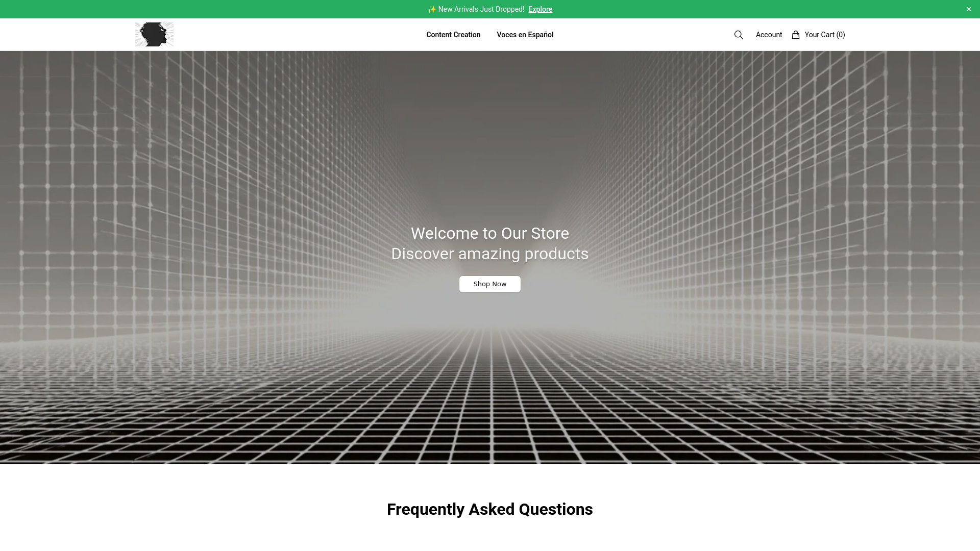Open the search magnifier icon
This screenshot has height=551, width=980.
click(x=738, y=35)
